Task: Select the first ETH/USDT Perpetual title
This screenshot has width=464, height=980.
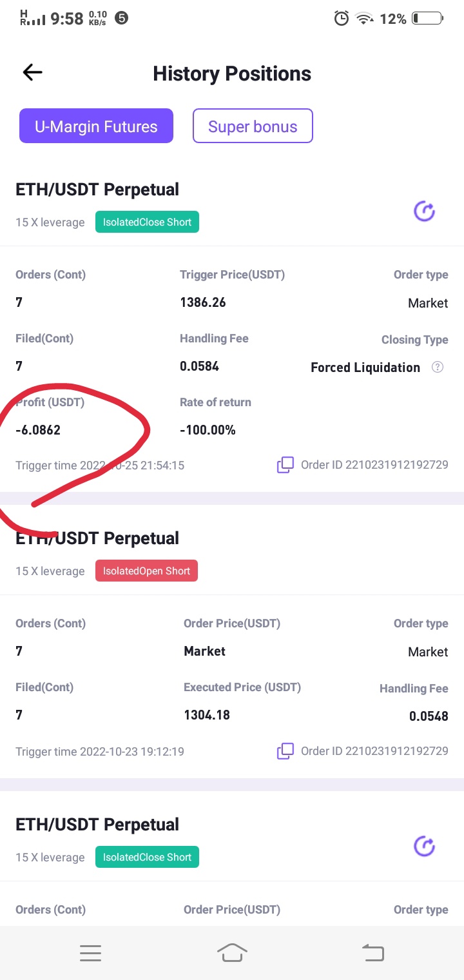Action: [x=97, y=190]
